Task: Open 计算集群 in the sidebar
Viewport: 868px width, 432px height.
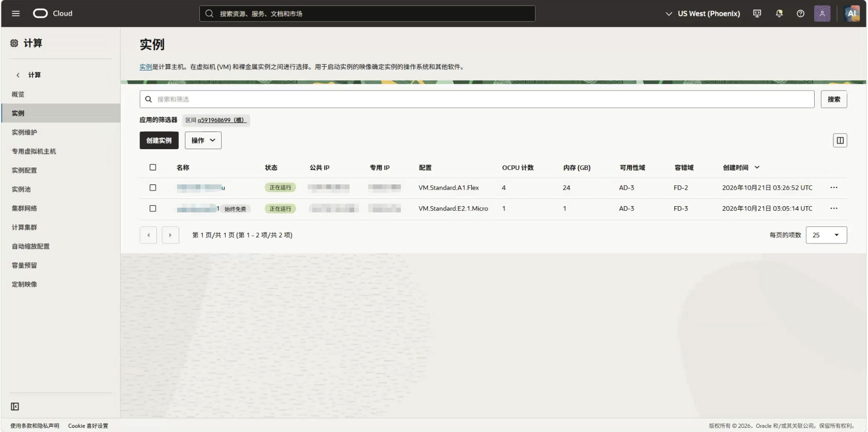Action: tap(24, 227)
